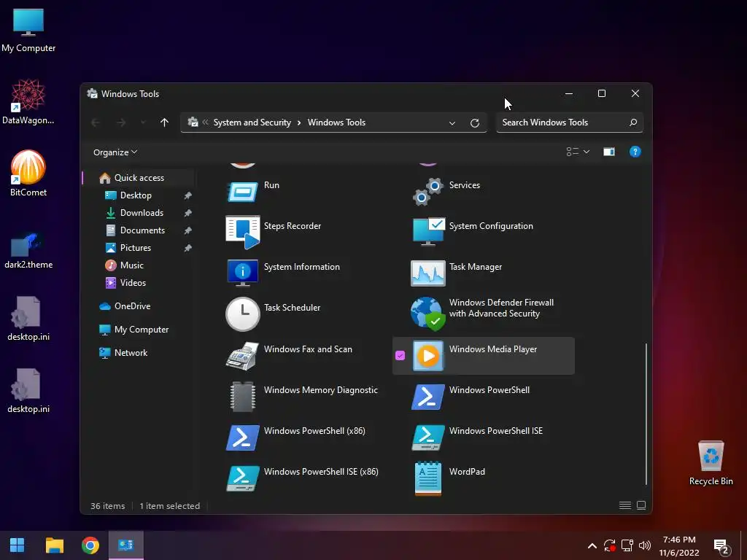747x560 pixels.
Task: Open System Configuration icon
Action: (427, 232)
